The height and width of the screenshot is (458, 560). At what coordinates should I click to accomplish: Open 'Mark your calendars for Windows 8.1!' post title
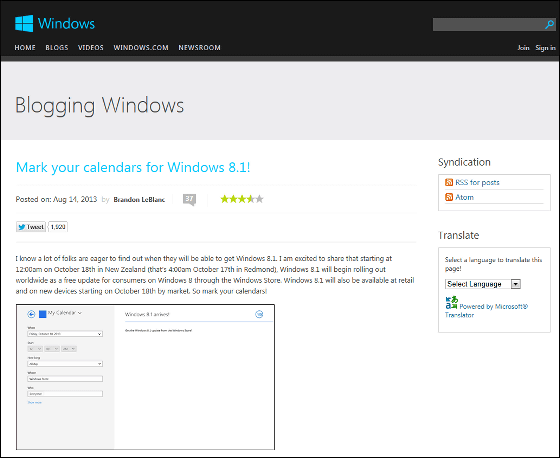pyautogui.click(x=133, y=167)
